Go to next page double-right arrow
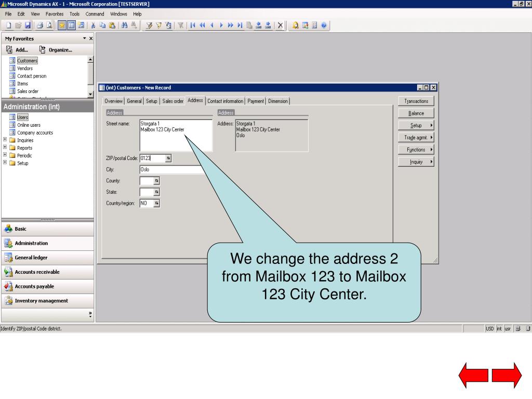 click(x=231, y=25)
